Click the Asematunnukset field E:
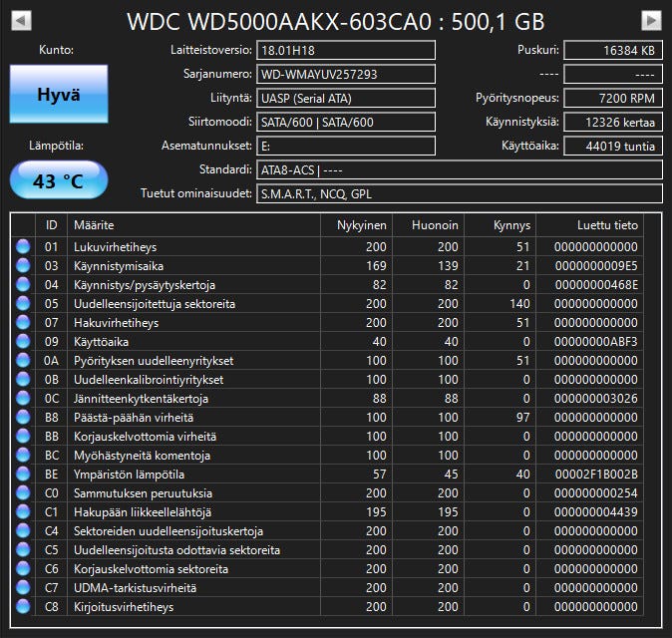Screen dimensions: 672x638 pos(346,147)
